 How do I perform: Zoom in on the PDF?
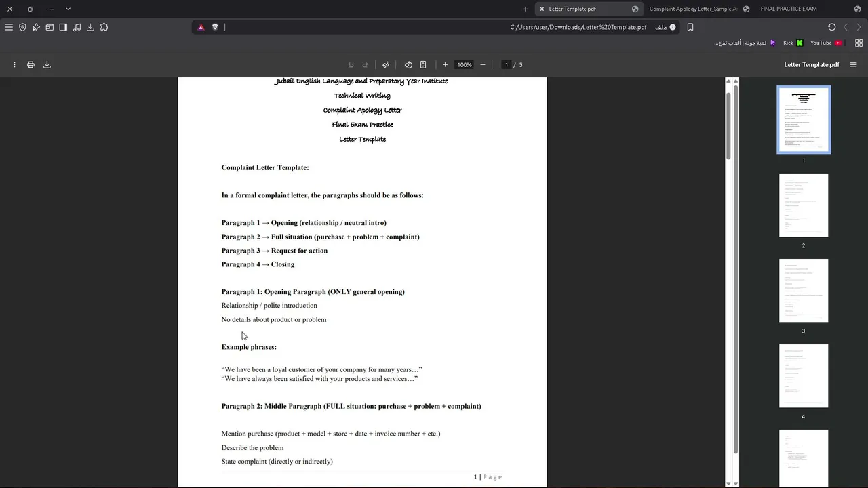coord(445,64)
